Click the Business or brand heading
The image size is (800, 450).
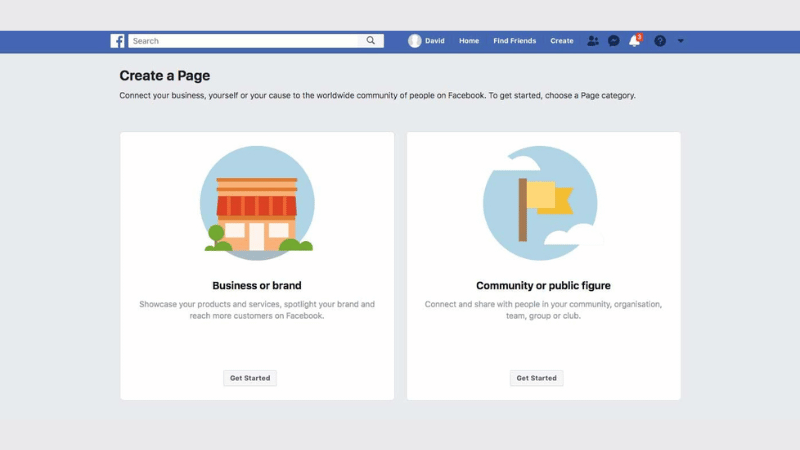[257, 285]
